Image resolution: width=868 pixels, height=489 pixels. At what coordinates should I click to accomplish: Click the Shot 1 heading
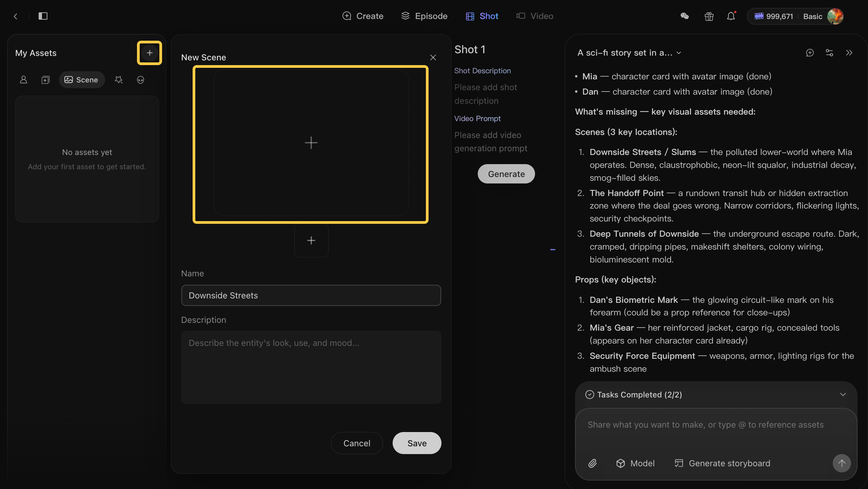tap(470, 50)
